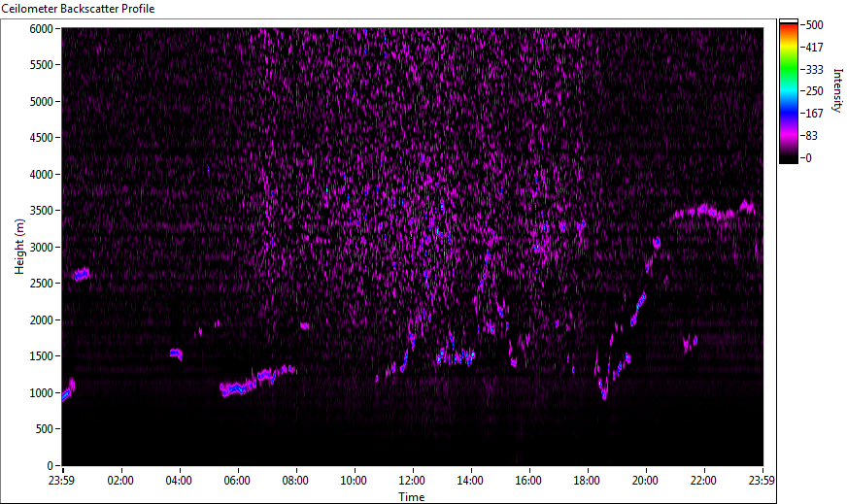Click the Intensity color ramp bar
Viewport: 847px width, 504px height.
coord(788,91)
